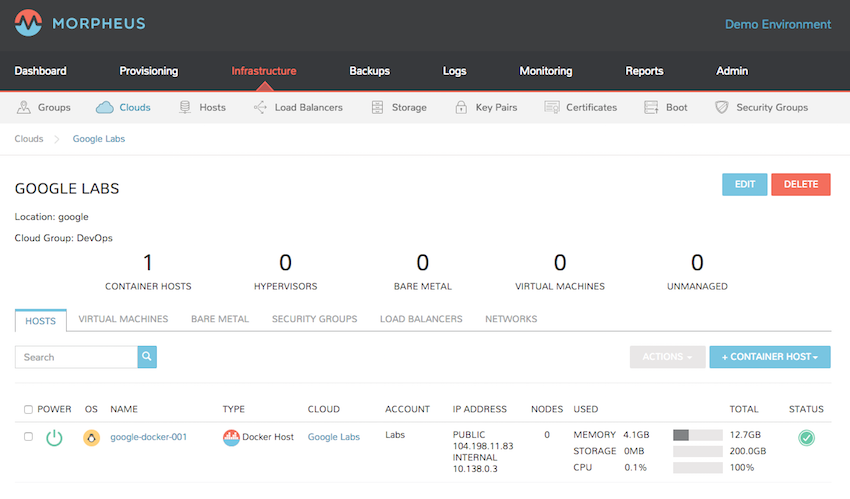Click the GOOGLE LABS page heading
Image resolution: width=850 pixels, height=499 pixels.
(x=67, y=189)
